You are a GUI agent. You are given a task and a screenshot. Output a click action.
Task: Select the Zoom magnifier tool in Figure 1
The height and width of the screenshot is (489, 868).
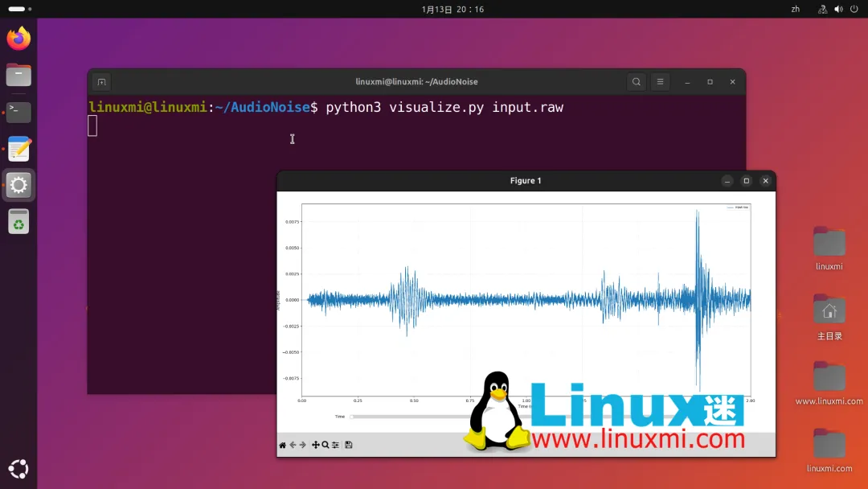[325, 445]
